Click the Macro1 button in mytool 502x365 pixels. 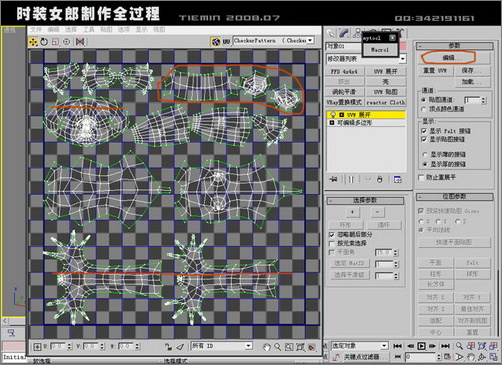(380, 50)
